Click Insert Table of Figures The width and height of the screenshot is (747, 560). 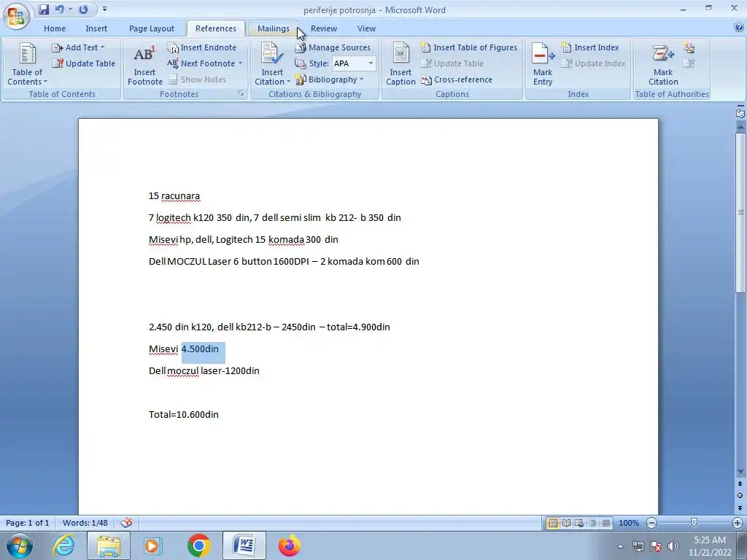pos(469,47)
